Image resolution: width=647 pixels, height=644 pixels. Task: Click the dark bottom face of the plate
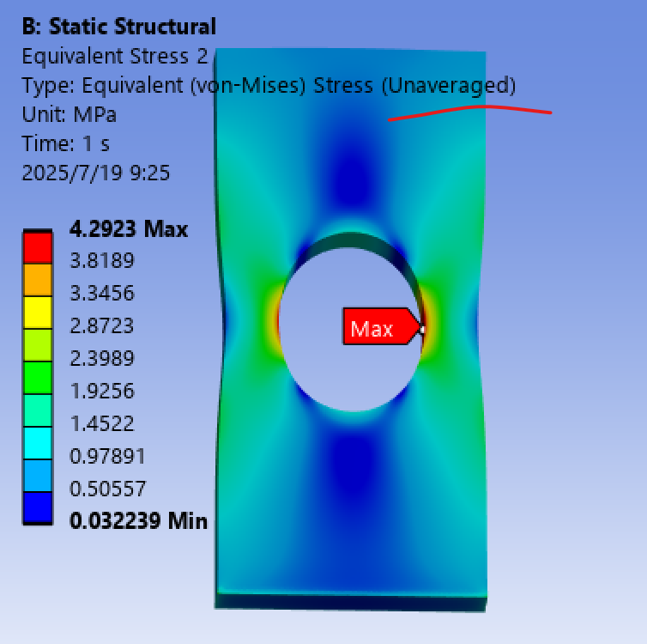(x=351, y=603)
